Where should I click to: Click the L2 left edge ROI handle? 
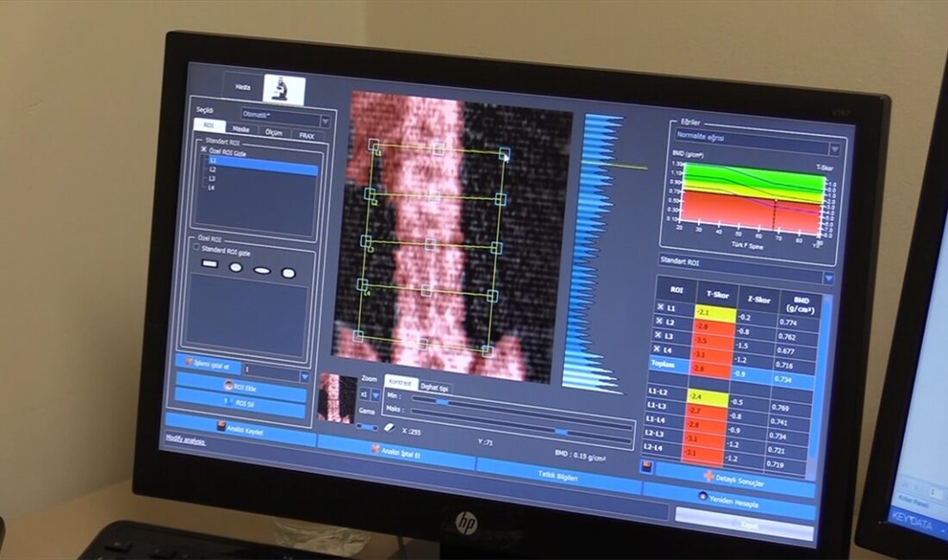(x=370, y=193)
